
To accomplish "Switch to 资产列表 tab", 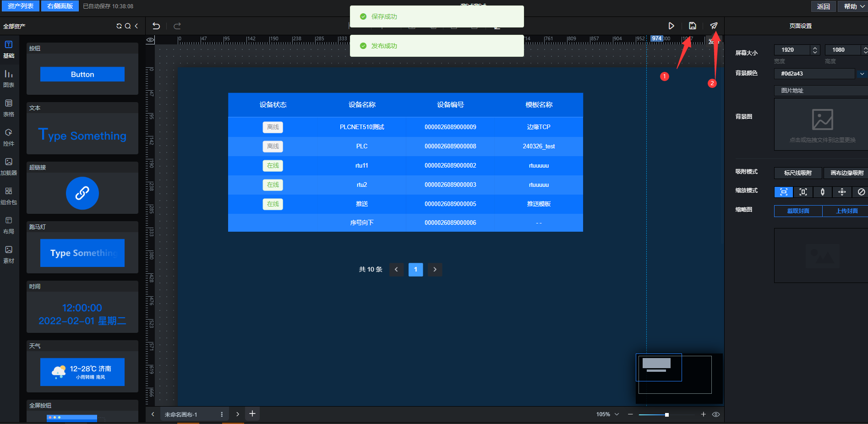I will click(x=21, y=6).
